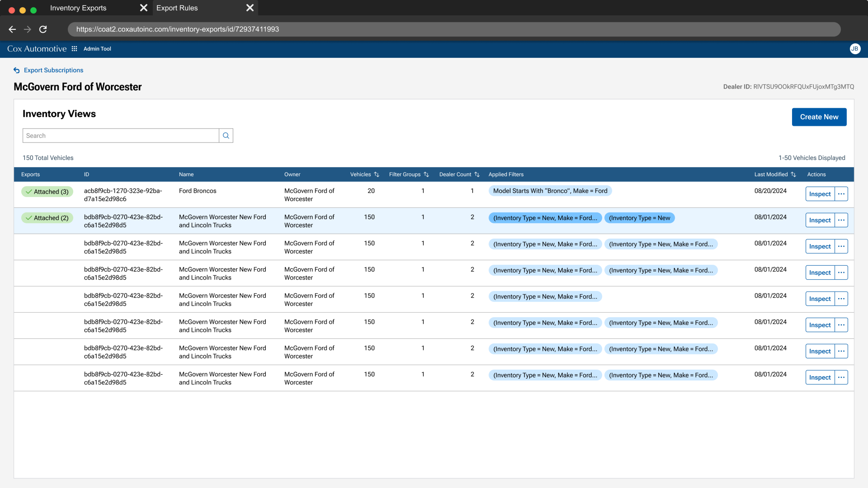
Task: Switch to the Export Rules browser tab
Action: coord(177,8)
